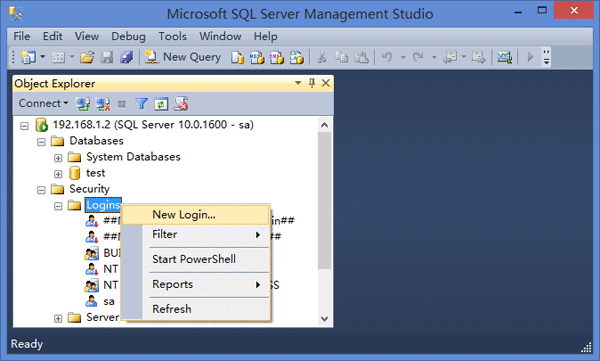Screen dimensions: 600x361
Task: Click the Analysis Services MDX Query icon
Action: [x=257, y=57]
